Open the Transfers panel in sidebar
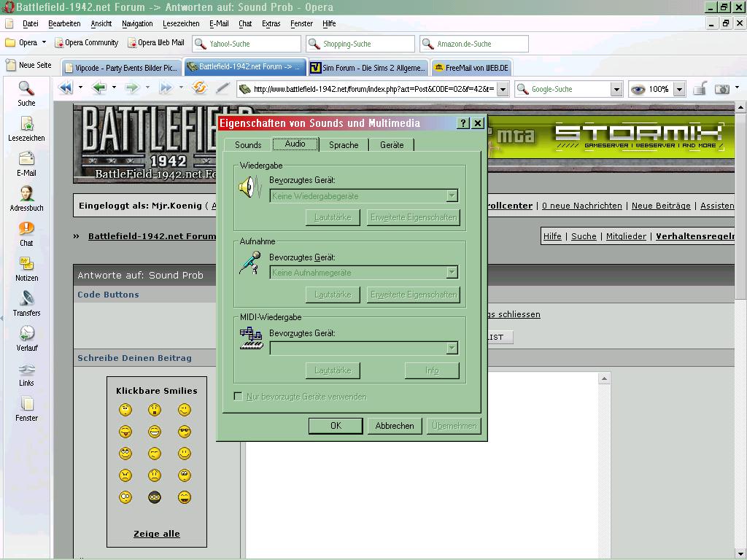Screen dimensions: 747x560 point(27,298)
